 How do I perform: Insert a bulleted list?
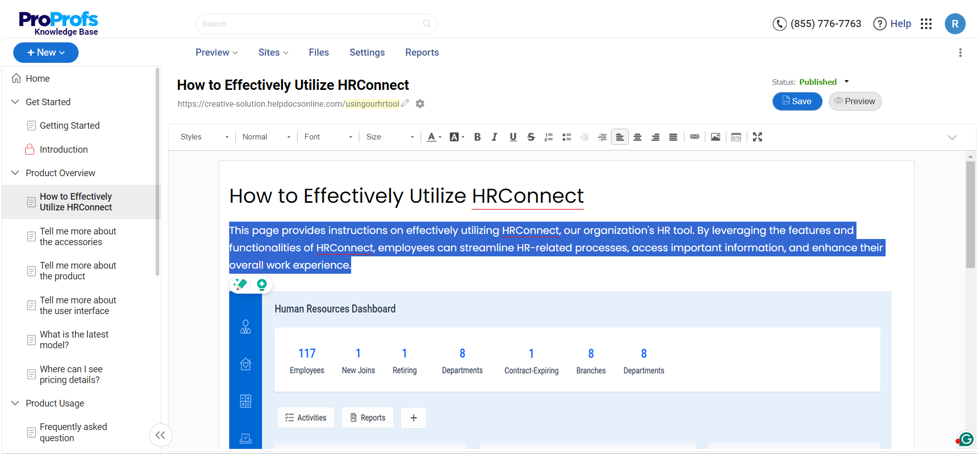[x=567, y=137]
